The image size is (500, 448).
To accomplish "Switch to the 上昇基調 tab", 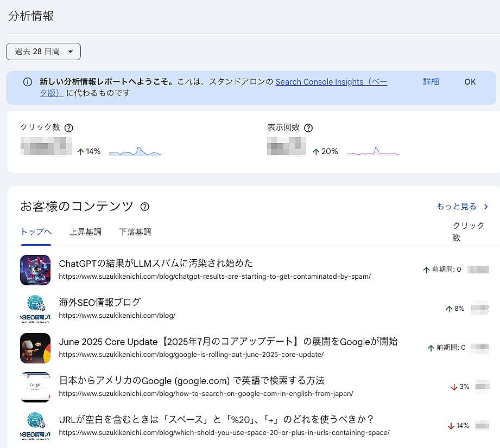I will (85, 232).
